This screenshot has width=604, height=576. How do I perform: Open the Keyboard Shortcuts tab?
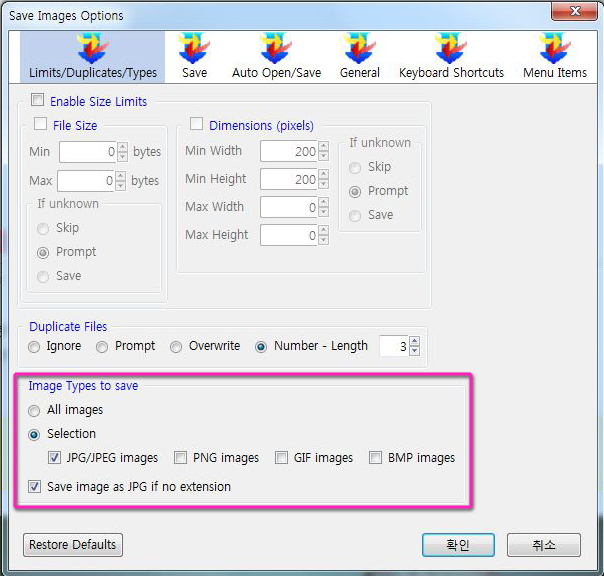[451, 57]
